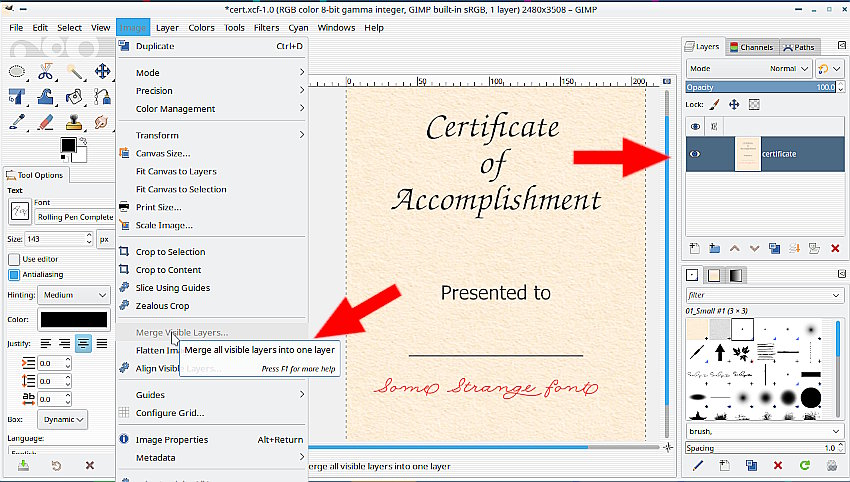Screen dimensions: 850x482
Task: Click Crop to Content
Action: click(x=212, y=269)
